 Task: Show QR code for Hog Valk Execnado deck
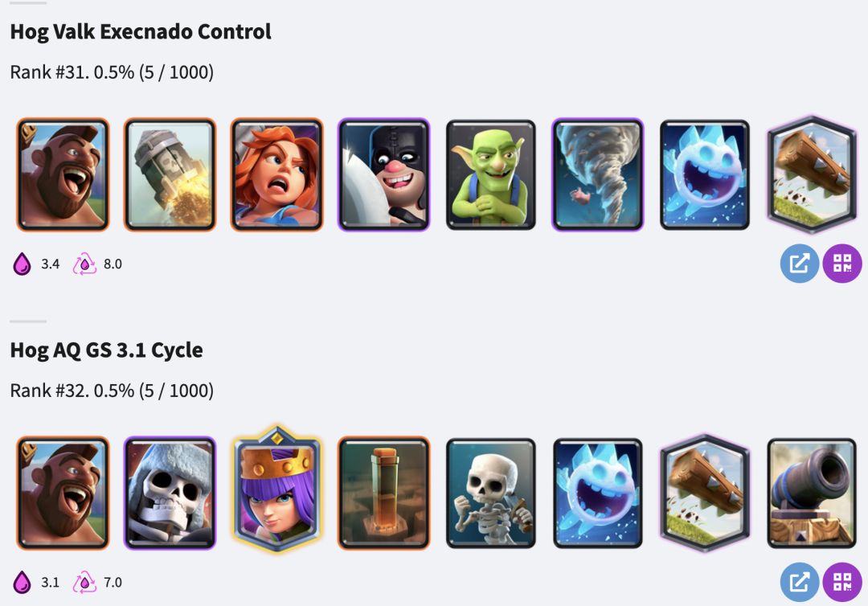click(x=842, y=264)
